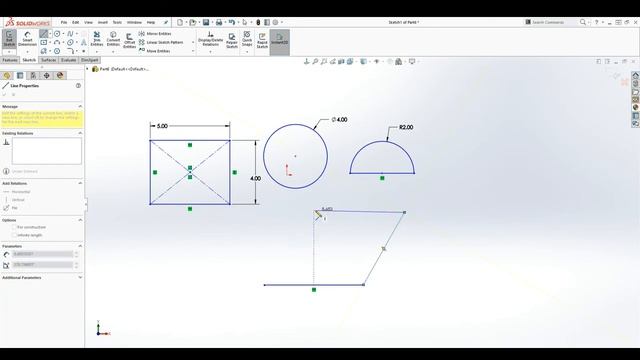The image size is (640, 360).
Task: Open the DisplayManager tab
Action: click(60, 76)
